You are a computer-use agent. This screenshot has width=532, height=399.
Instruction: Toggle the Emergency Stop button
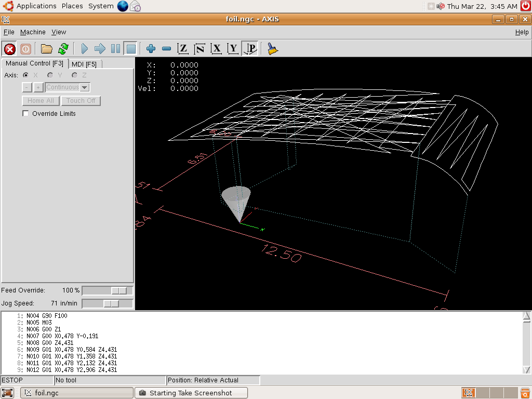click(10, 49)
